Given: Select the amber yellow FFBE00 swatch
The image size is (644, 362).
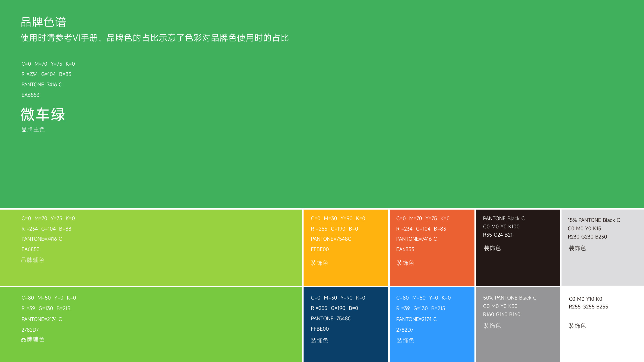Looking at the screenshot, I should [346, 247].
